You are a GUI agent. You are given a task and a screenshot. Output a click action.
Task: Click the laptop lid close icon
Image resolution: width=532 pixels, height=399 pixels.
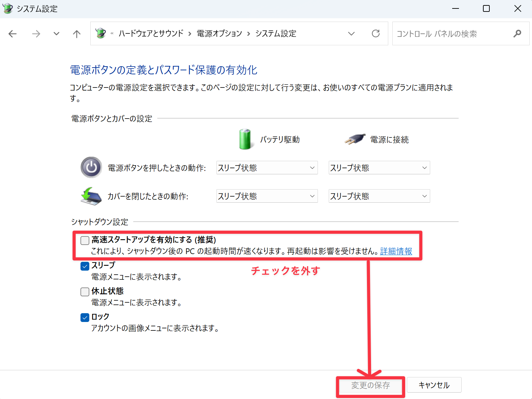pos(91,196)
